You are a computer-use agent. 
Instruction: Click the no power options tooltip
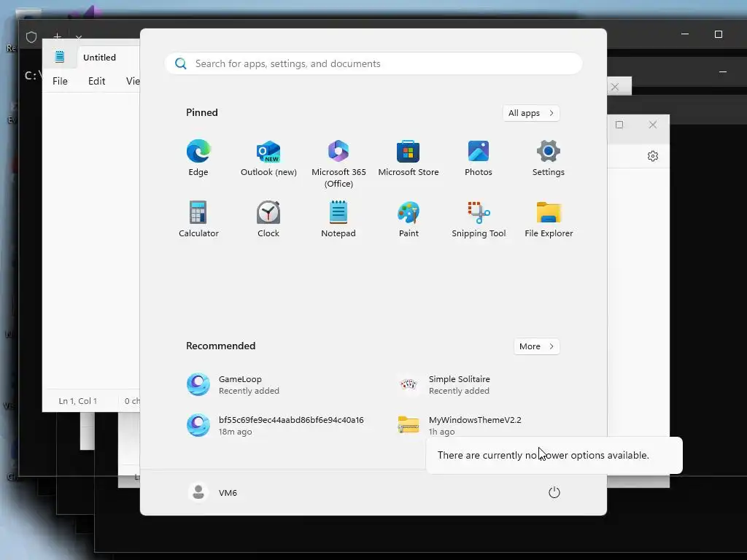(554, 455)
